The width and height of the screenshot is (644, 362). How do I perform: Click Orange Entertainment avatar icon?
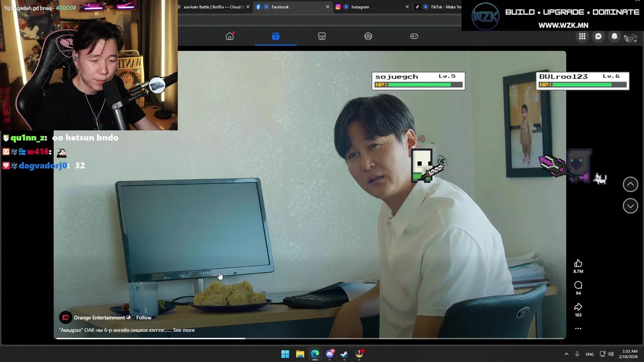(x=65, y=318)
